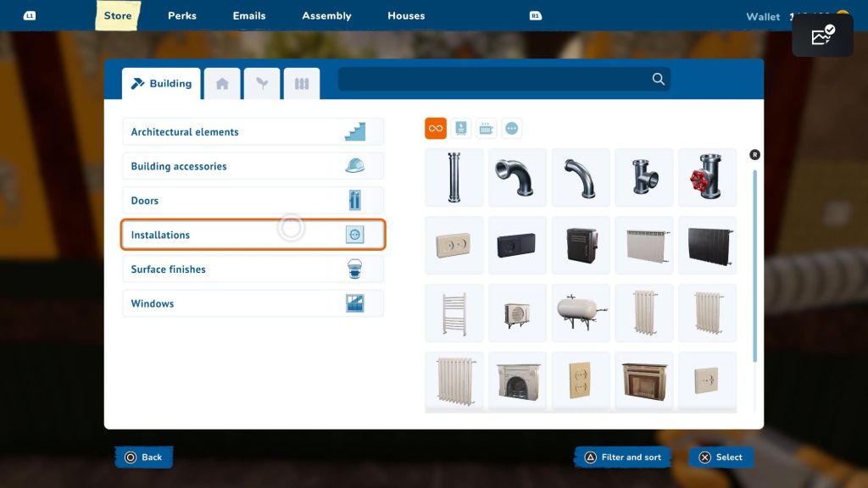Click the magnifying glass search icon
Image resolution: width=868 pixels, height=488 pixels.
658,79
